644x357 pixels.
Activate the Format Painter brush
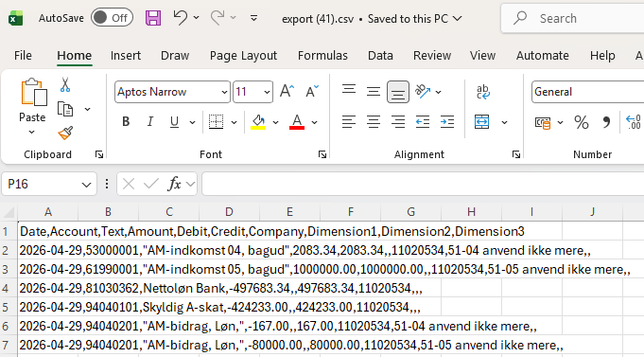[65, 133]
